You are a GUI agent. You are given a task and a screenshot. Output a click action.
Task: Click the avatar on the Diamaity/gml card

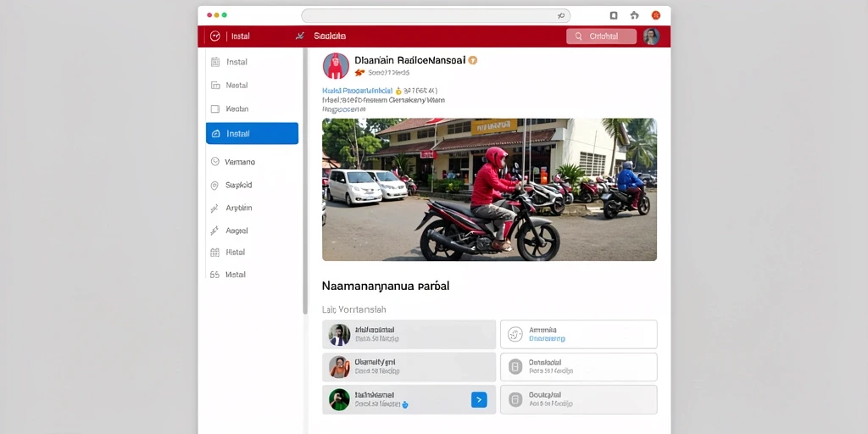coord(339,367)
